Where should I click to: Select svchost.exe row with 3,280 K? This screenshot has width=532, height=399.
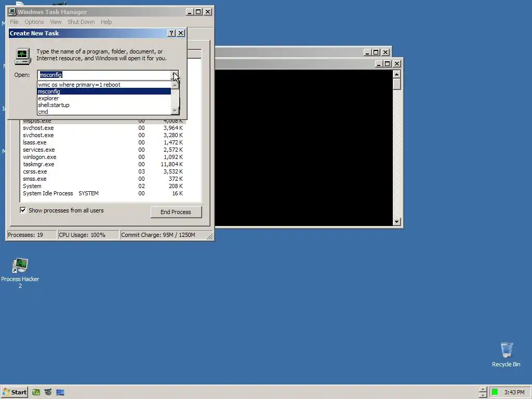tap(103, 135)
